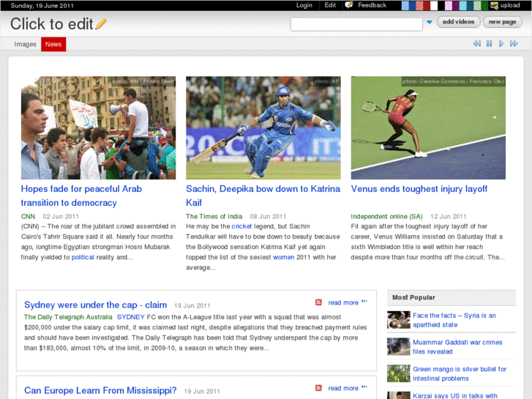Viewport: 532px width, 399px height.
Task: Open 'Muammar Gaddafi war crimes files revealed'
Action: (x=457, y=347)
